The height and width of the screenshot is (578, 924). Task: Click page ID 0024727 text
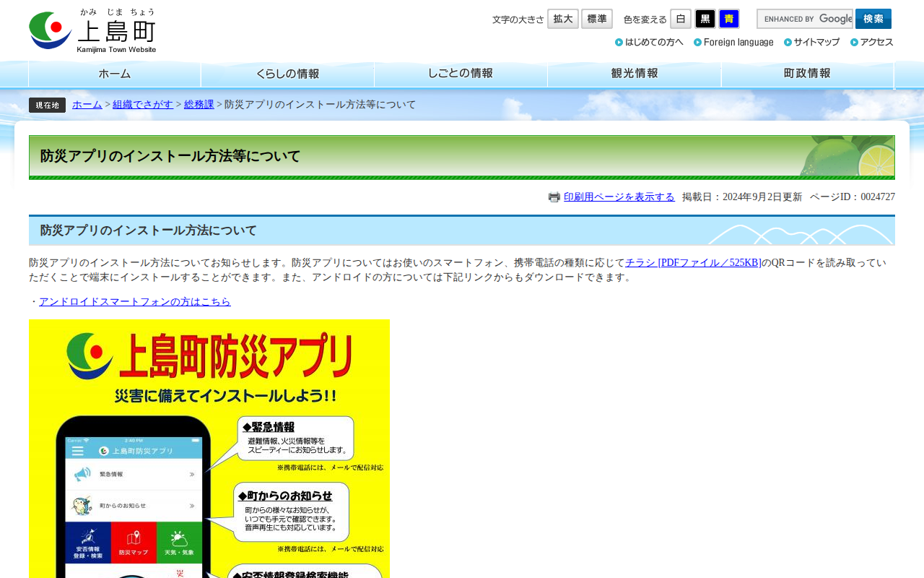coord(853,197)
